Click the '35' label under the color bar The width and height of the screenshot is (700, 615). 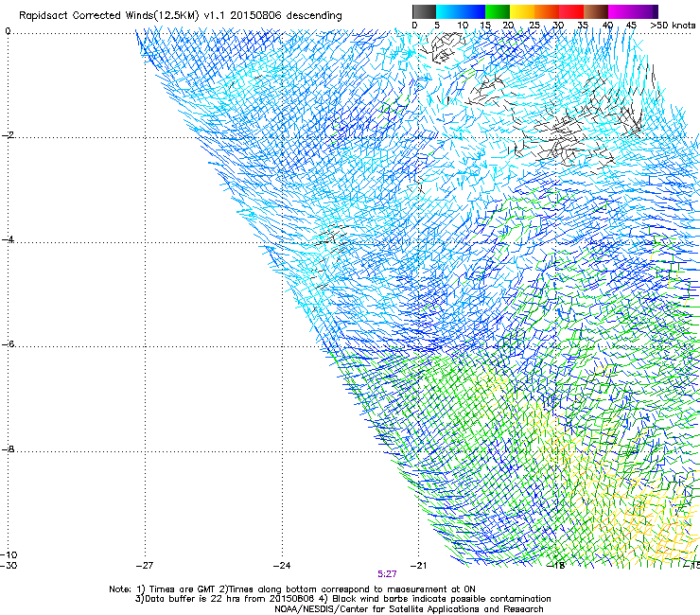tap(583, 25)
